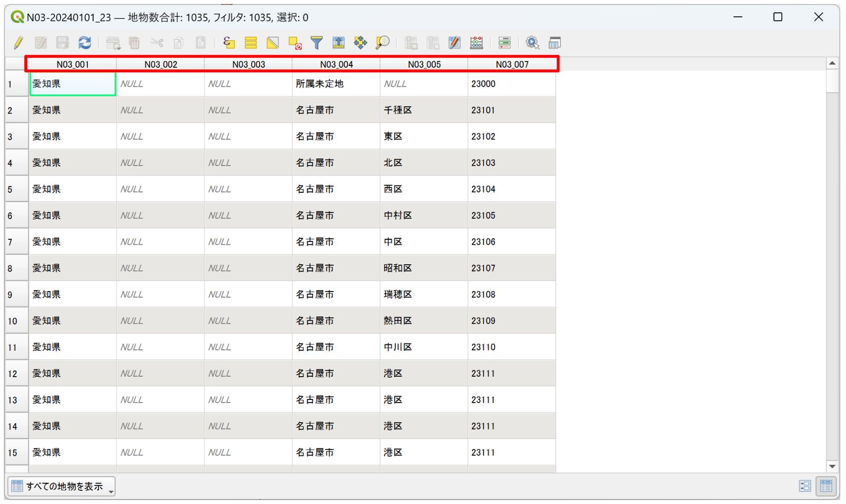This screenshot has height=504, width=846.
Task: Click the copy selected rows icon
Action: [179, 43]
